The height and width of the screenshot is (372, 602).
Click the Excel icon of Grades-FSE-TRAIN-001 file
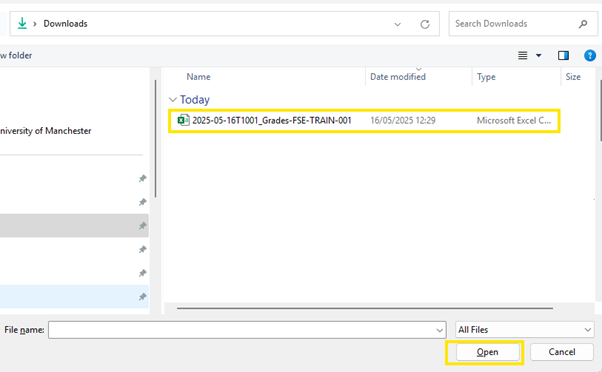[x=183, y=120]
